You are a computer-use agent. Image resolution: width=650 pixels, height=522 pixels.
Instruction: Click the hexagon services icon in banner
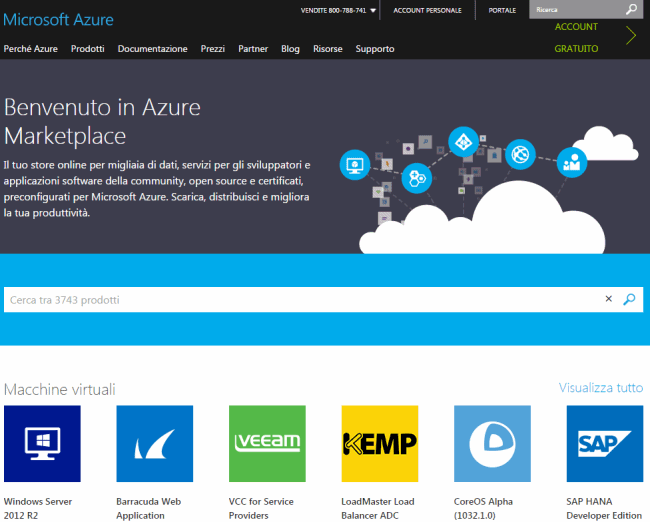point(417,178)
